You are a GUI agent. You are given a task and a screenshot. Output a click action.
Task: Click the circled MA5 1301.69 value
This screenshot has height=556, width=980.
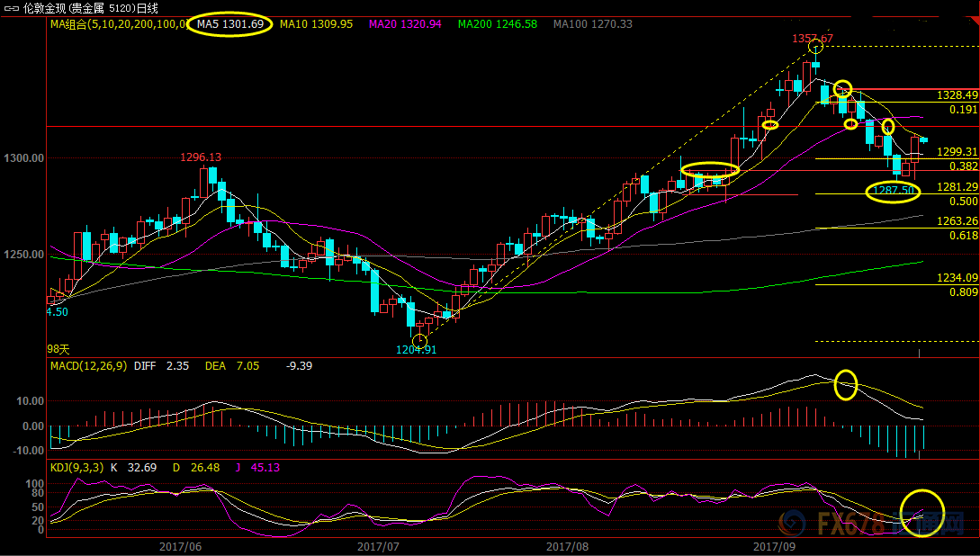click(x=230, y=24)
